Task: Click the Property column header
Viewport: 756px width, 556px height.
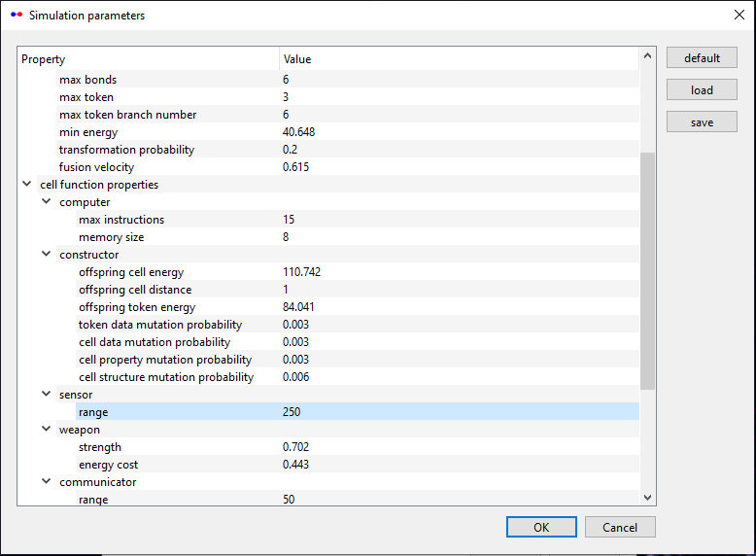Action: [x=146, y=59]
